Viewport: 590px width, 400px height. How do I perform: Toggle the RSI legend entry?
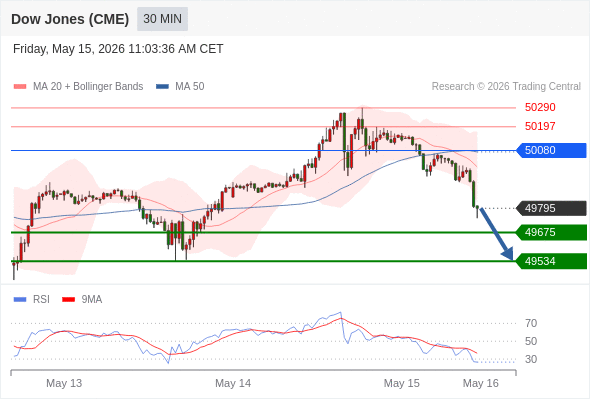pyautogui.click(x=32, y=299)
